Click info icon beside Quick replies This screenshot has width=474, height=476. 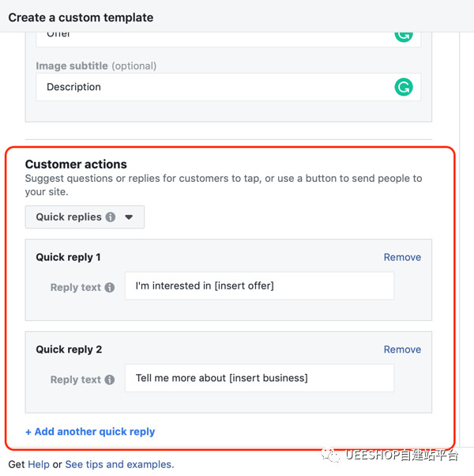coord(111,217)
